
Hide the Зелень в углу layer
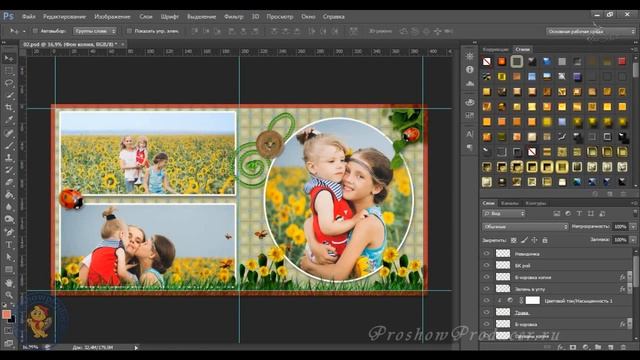[x=487, y=289]
